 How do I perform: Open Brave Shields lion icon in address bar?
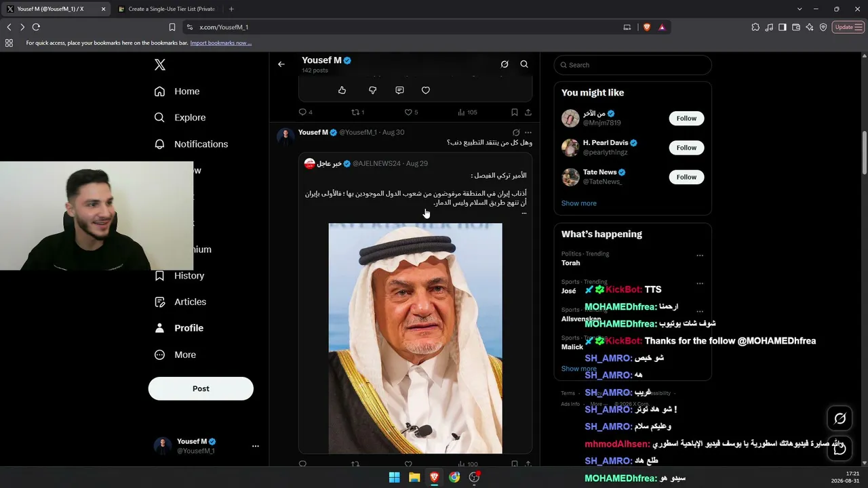646,27
